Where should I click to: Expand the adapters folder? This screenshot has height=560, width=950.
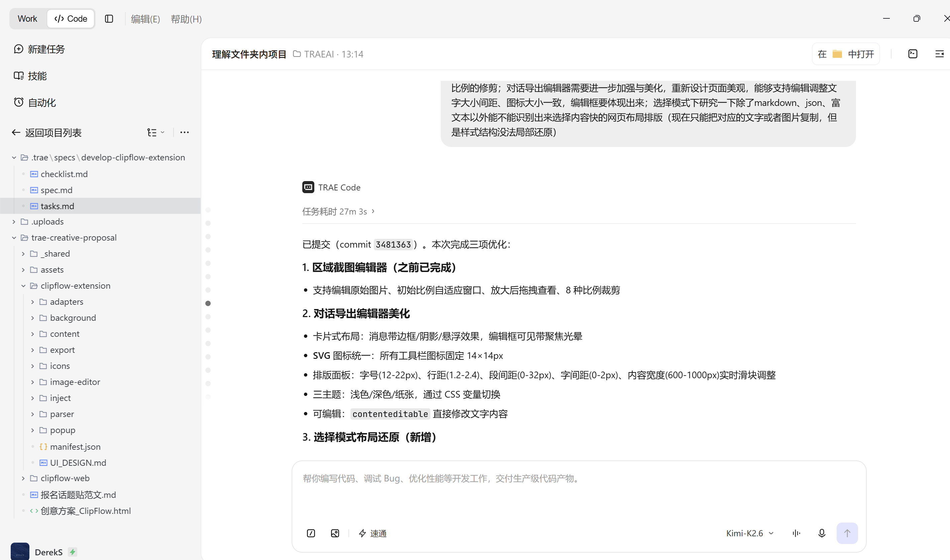pyautogui.click(x=32, y=302)
